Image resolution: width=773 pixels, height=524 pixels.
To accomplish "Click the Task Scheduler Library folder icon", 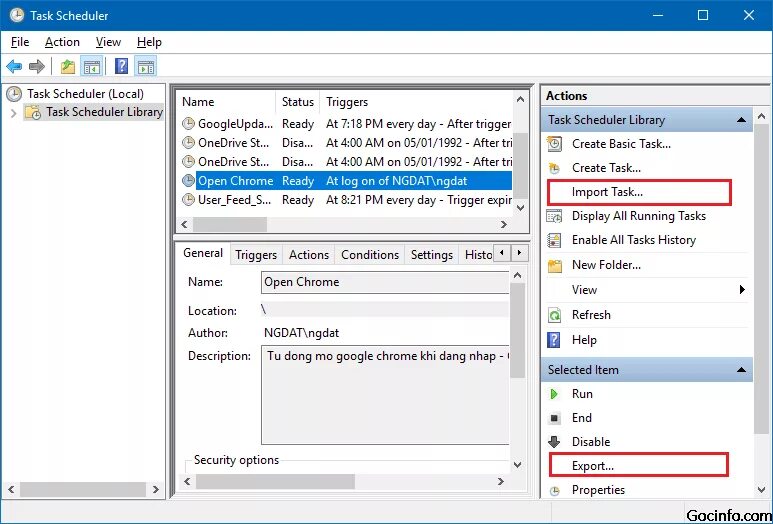I will (x=34, y=112).
